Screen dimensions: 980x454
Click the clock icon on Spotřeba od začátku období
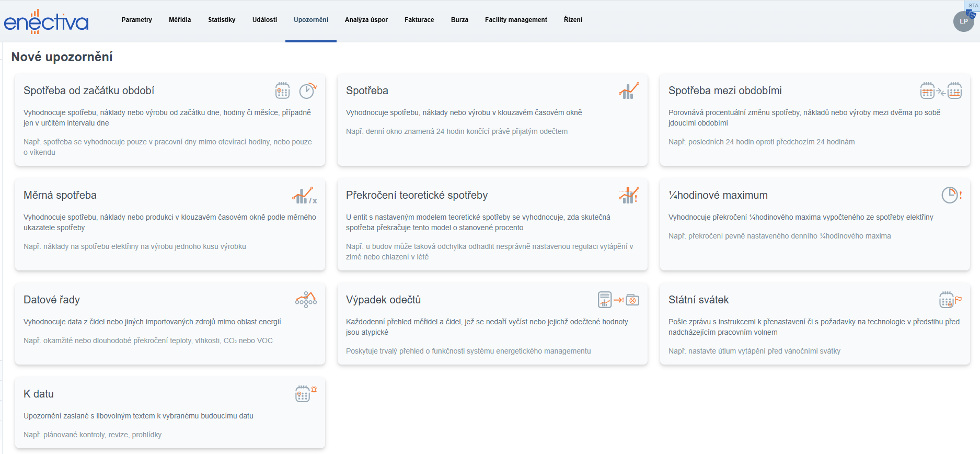point(307,90)
